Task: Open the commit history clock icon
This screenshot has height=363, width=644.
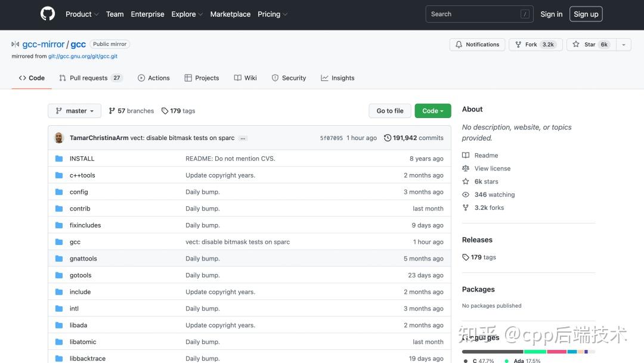Action: [x=388, y=138]
